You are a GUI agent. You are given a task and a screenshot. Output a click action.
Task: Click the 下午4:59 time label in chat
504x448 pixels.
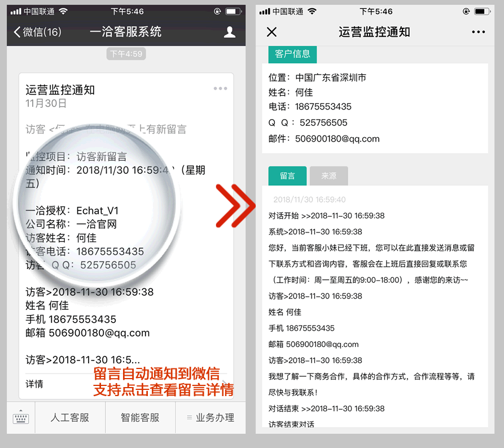(126, 54)
